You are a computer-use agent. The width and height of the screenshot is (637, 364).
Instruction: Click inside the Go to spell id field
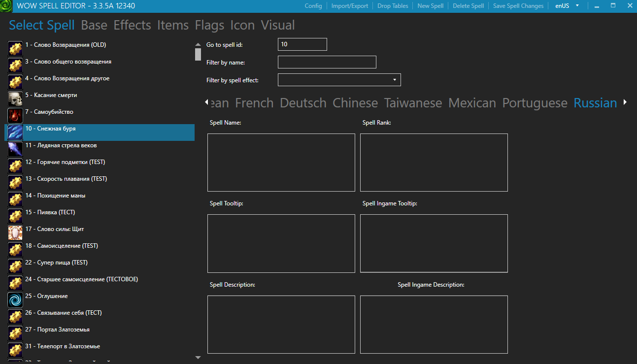[302, 44]
